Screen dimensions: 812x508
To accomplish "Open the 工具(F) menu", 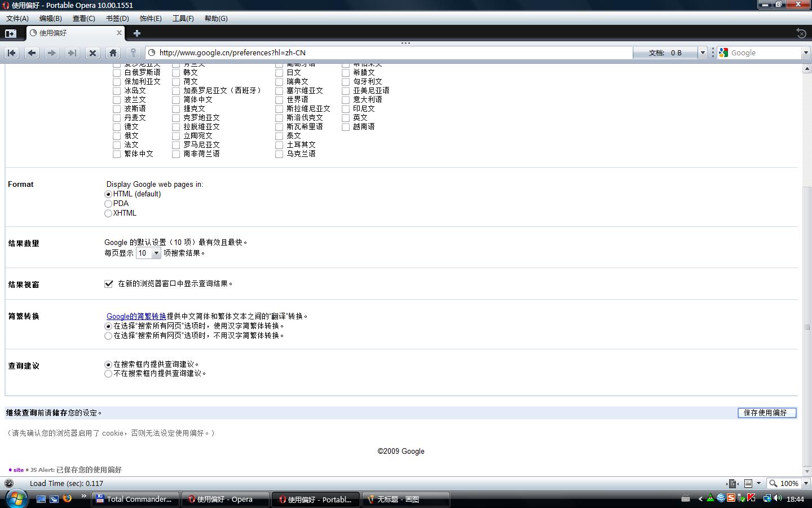I will (183, 18).
